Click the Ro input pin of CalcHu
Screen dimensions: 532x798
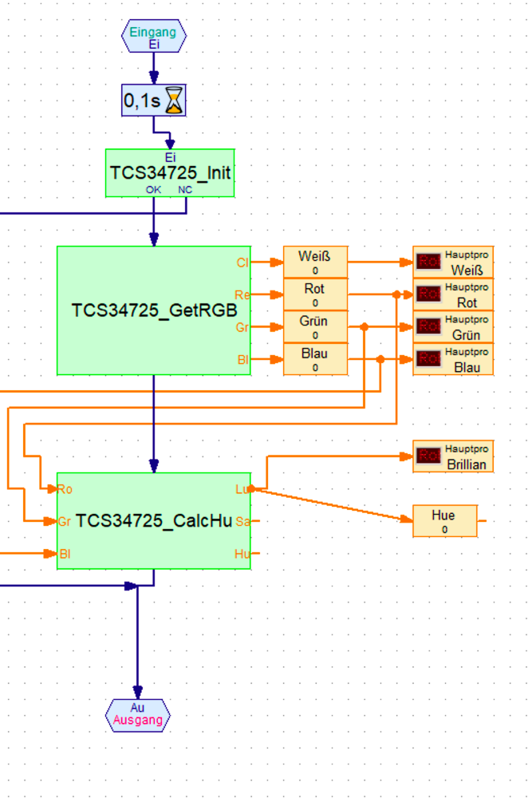pyautogui.click(x=65, y=489)
